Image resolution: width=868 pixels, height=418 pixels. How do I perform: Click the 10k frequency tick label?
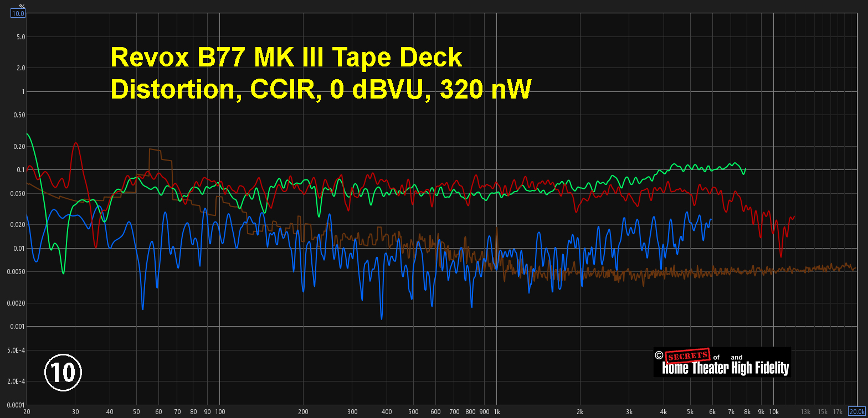point(774,412)
